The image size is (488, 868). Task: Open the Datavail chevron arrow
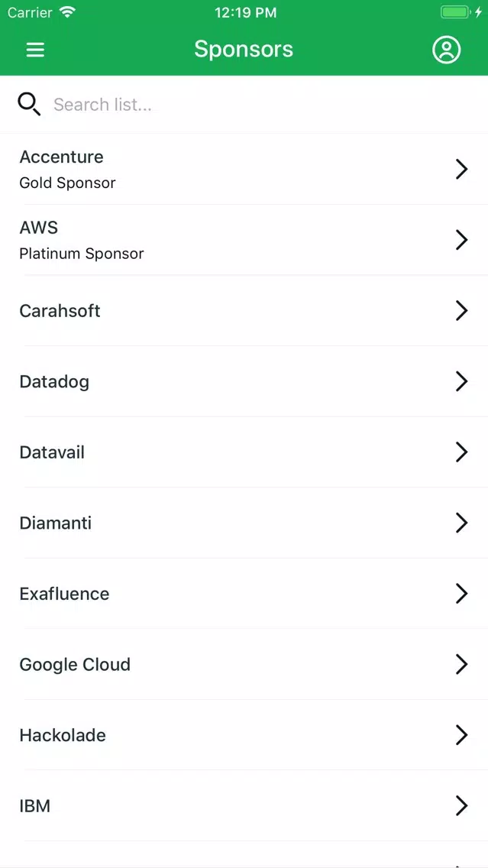tap(461, 452)
